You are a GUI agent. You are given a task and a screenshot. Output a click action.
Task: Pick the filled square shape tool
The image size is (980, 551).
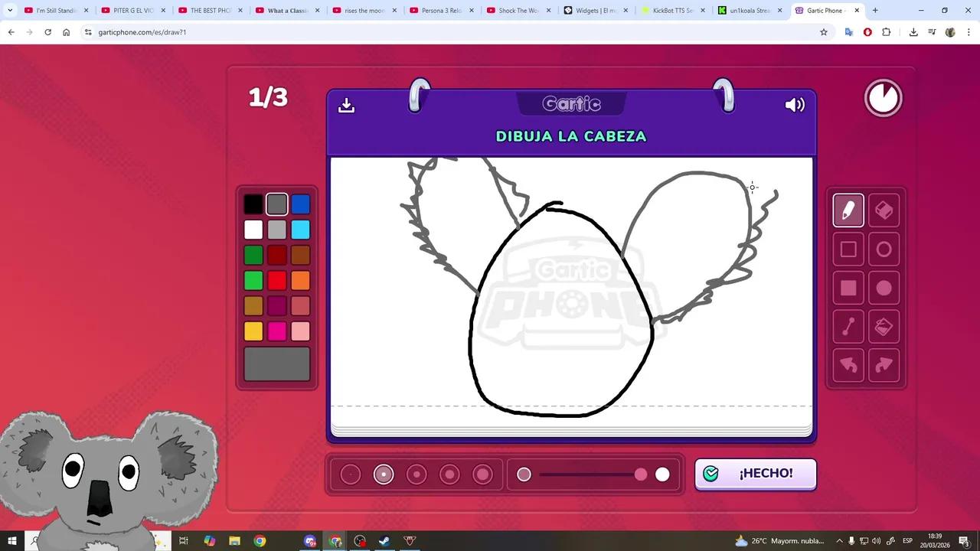tap(848, 287)
